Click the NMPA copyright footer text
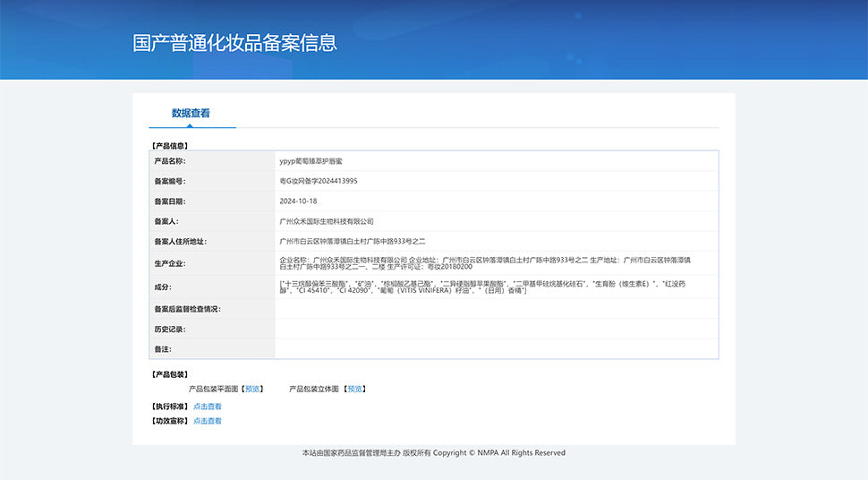The width and height of the screenshot is (868, 480). pyautogui.click(x=434, y=453)
